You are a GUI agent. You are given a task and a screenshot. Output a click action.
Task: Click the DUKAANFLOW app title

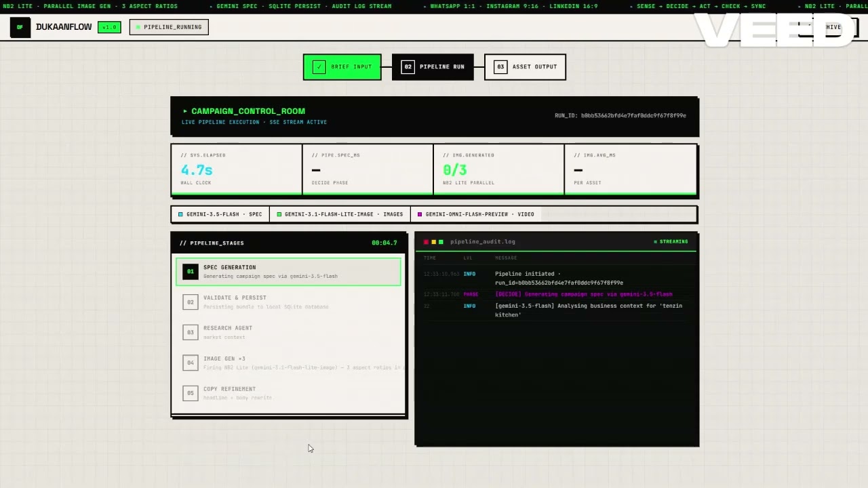click(x=64, y=27)
